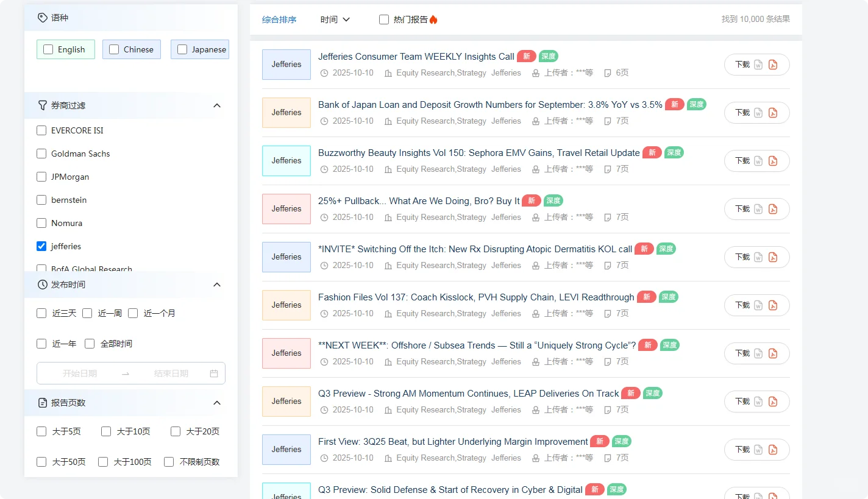Image resolution: width=868 pixels, height=499 pixels.
Task: Enable the 热门报告 checkbox
Action: point(384,19)
